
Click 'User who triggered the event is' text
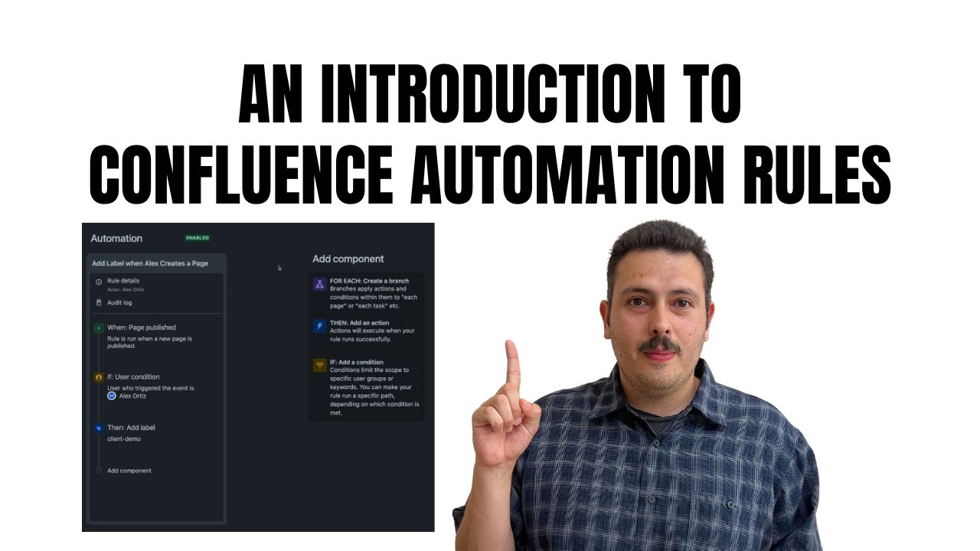coord(151,388)
